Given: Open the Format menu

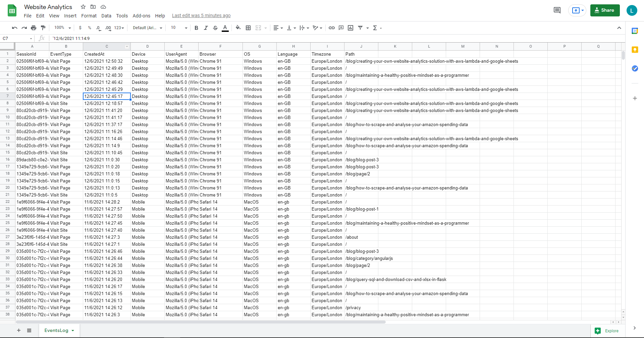Looking at the screenshot, I should (89, 16).
